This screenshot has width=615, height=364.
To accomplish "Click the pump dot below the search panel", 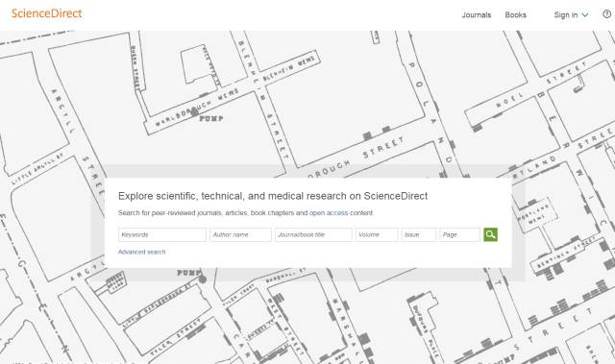I will (x=203, y=279).
